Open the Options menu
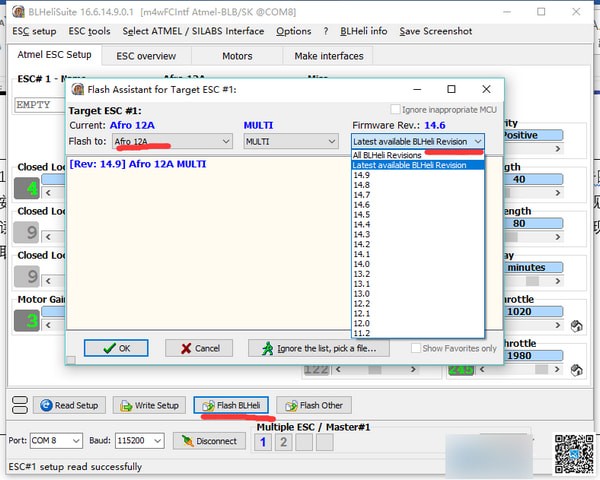The image size is (600, 480). coord(293,31)
